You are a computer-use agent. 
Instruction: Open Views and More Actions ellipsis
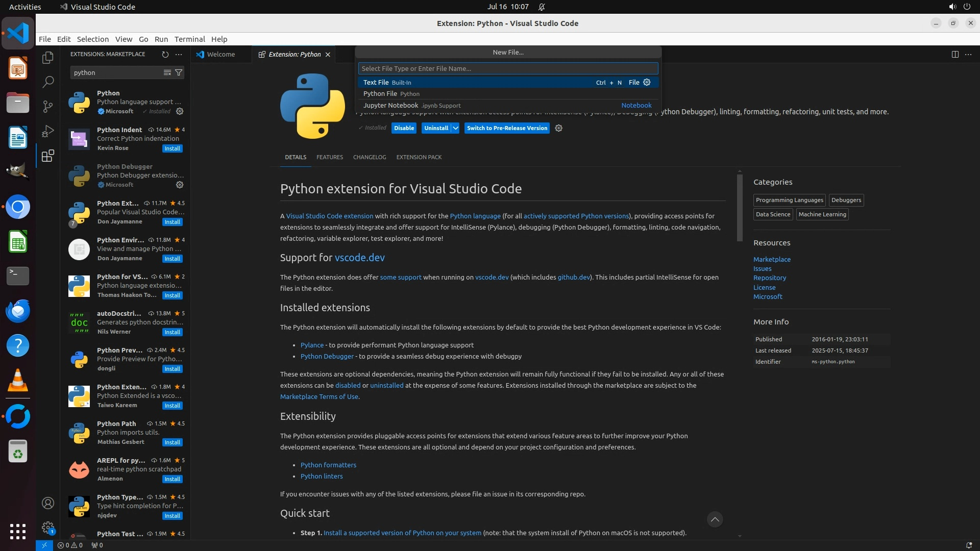point(179,54)
